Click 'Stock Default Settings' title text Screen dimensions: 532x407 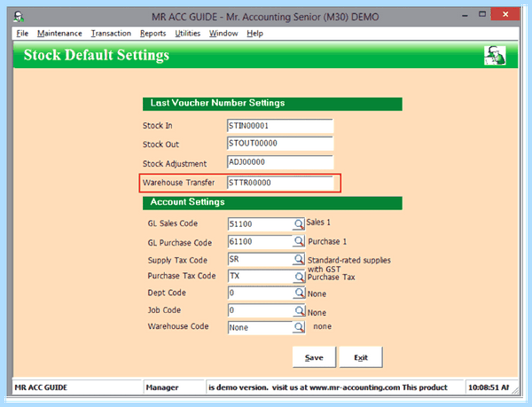click(97, 55)
